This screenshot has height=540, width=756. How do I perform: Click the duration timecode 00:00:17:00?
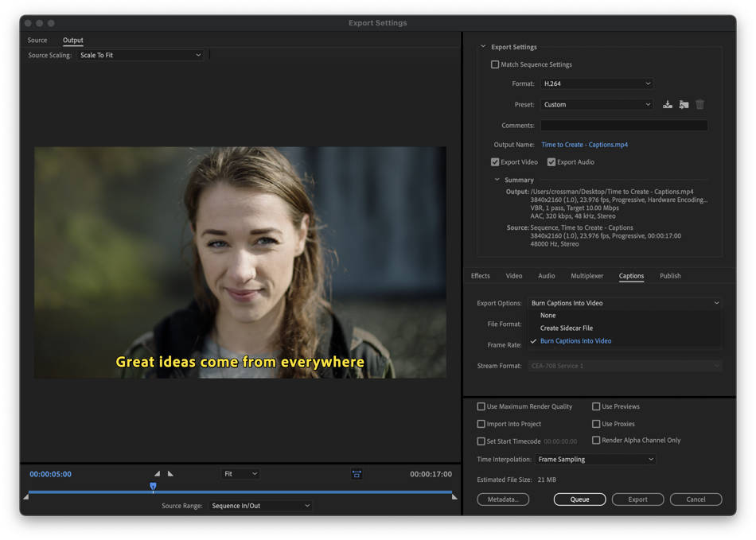431,474
